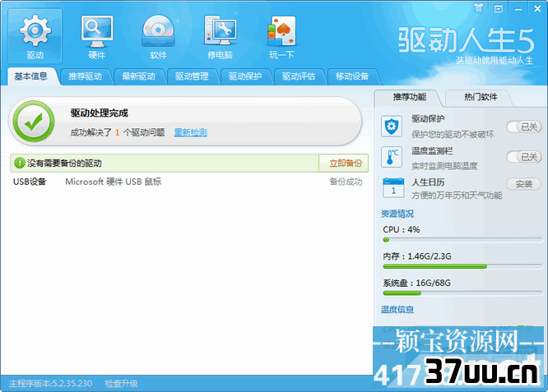548x392 pixels.
Task: Toggle the 温度监测栏 switch showing 已关
Action: (523, 157)
